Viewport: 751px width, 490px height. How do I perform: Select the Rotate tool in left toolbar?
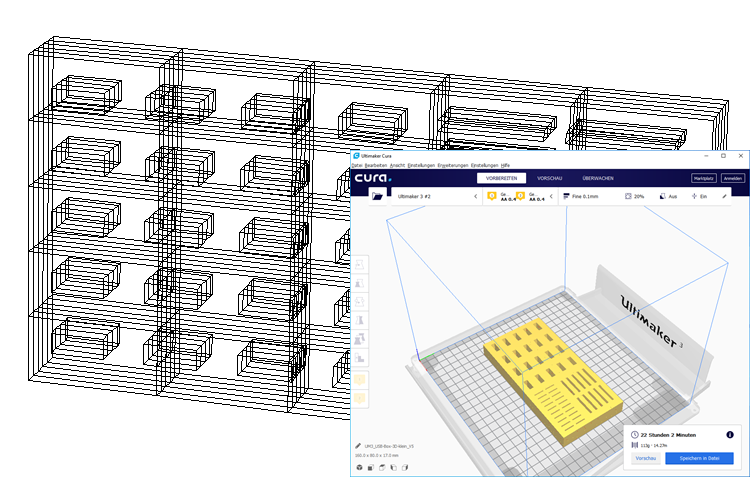359,303
